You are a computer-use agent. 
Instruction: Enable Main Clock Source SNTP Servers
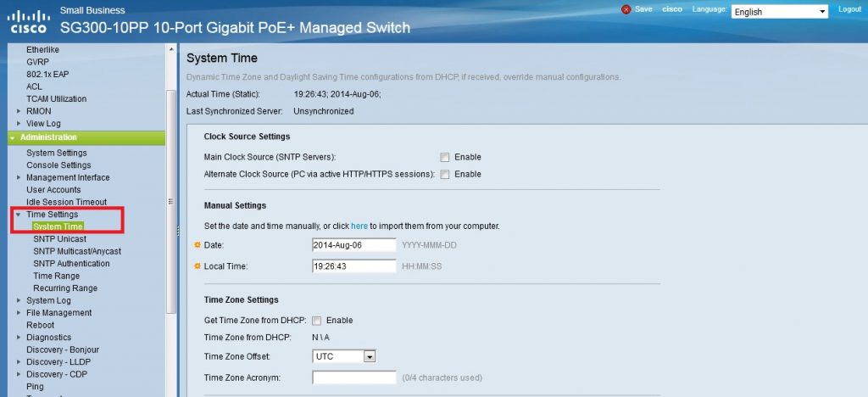point(444,157)
